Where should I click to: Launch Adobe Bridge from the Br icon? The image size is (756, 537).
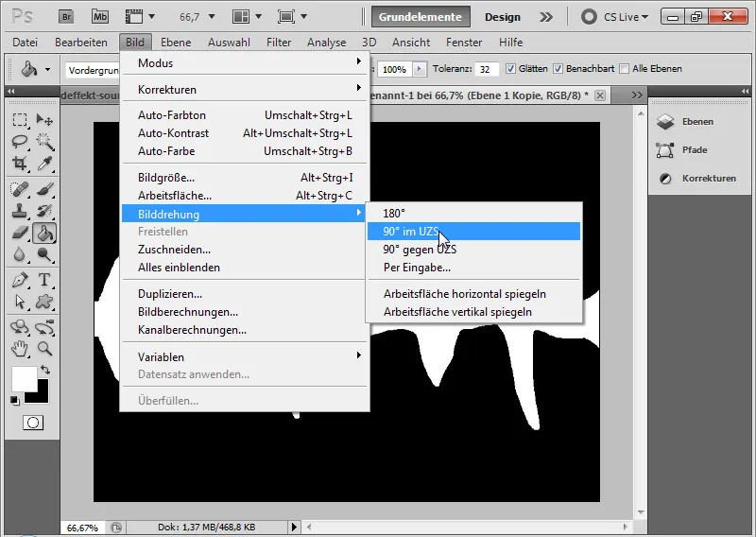coord(66,17)
